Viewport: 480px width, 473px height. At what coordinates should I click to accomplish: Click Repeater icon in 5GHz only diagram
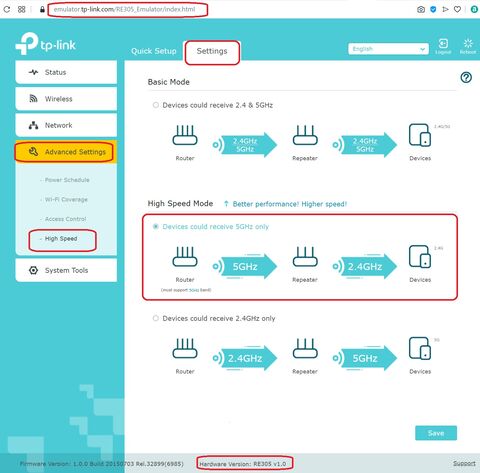pos(305,256)
